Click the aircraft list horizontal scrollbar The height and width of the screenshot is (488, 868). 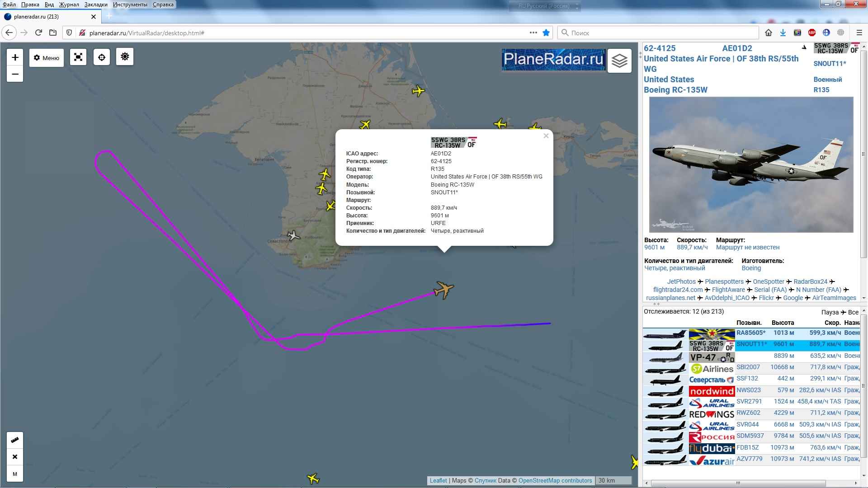point(737,483)
